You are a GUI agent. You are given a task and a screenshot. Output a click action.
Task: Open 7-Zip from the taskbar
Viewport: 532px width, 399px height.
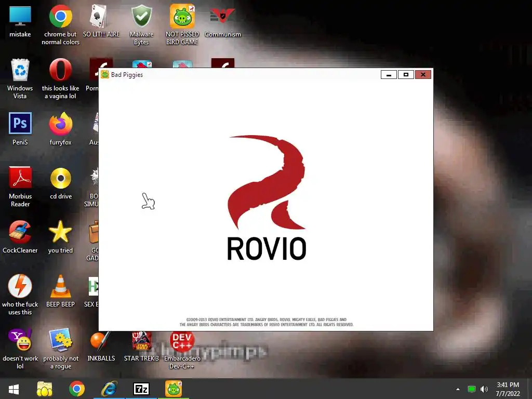pyautogui.click(x=141, y=389)
